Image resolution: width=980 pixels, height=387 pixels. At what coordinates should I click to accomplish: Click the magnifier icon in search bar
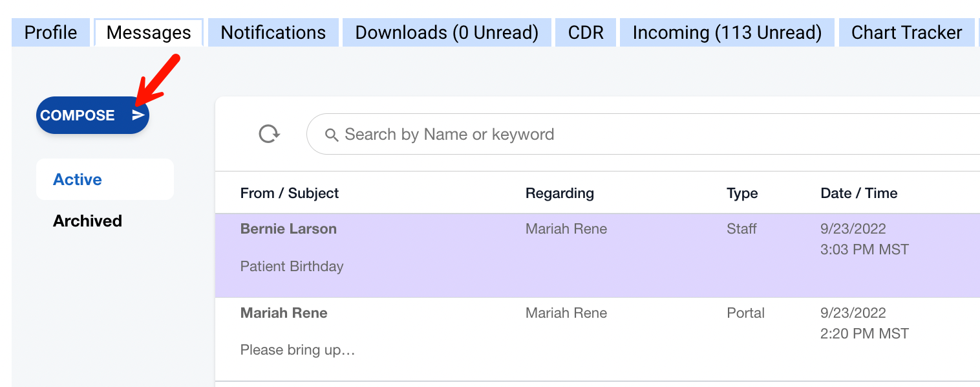(x=332, y=135)
